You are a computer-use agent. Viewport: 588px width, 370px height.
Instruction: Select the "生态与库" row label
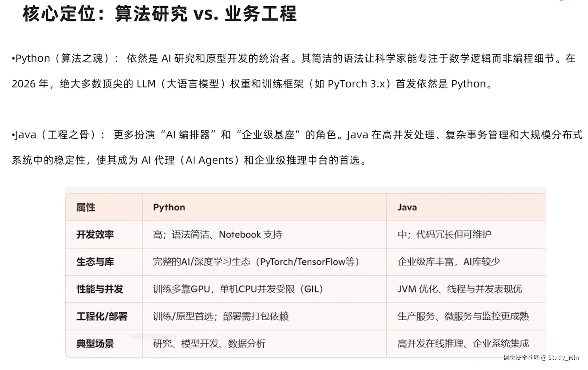(95, 262)
